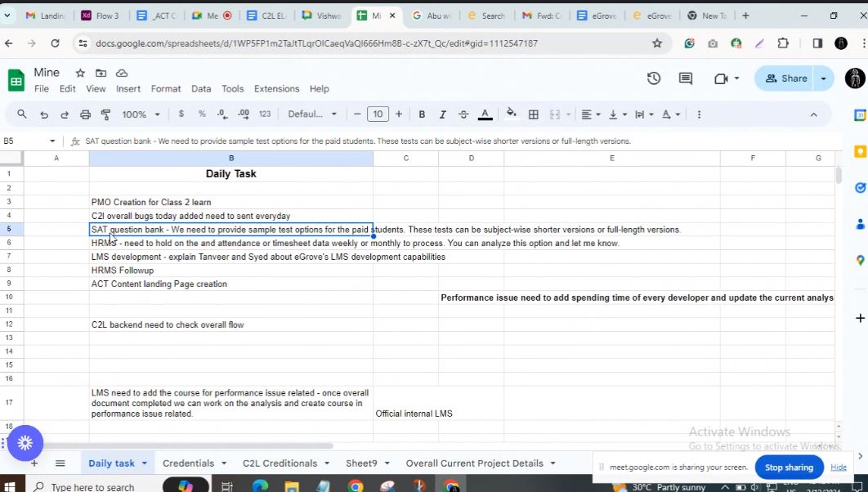The height and width of the screenshot is (492, 868).
Task: Open the zoom 100% dropdown
Action: [x=141, y=114]
